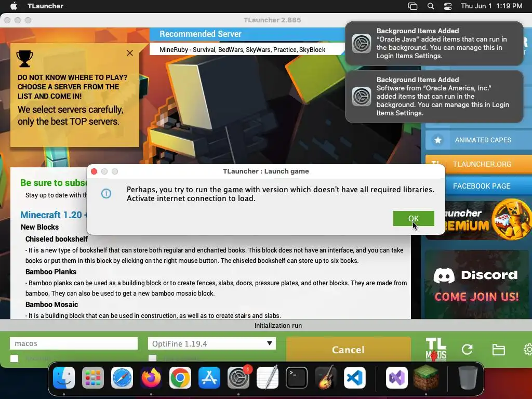The height and width of the screenshot is (399, 532).
Task: Open the game folder icon
Action: pyautogui.click(x=498, y=350)
